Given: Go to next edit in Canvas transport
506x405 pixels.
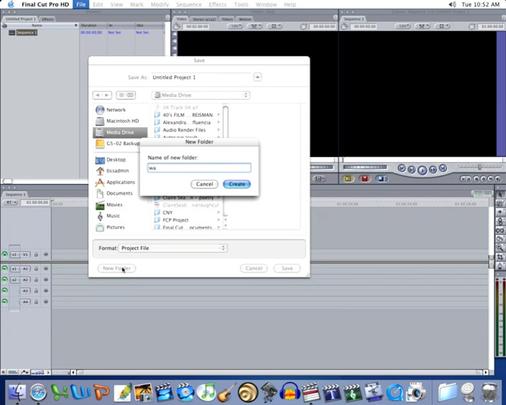Looking at the screenshot, I should pyautogui.click(x=443, y=168).
